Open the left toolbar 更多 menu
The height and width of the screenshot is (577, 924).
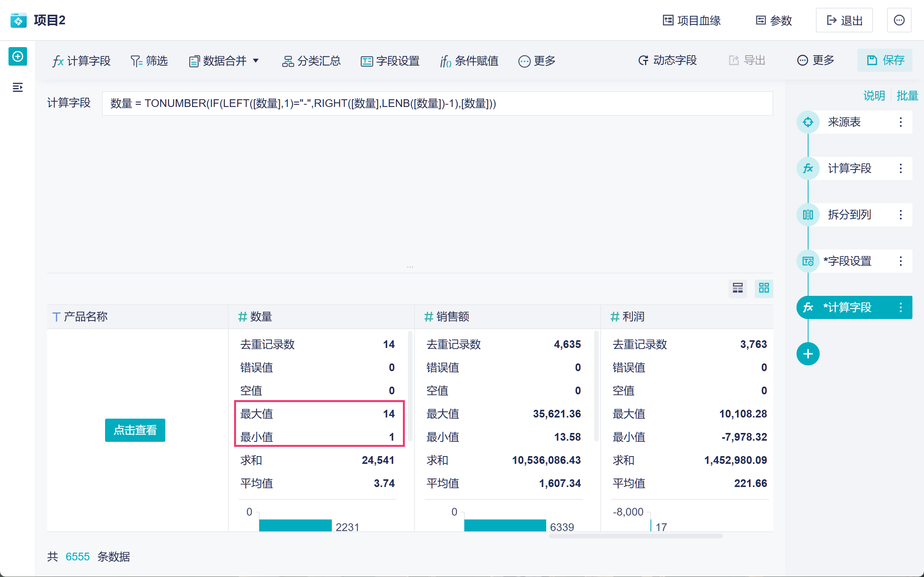[537, 61]
